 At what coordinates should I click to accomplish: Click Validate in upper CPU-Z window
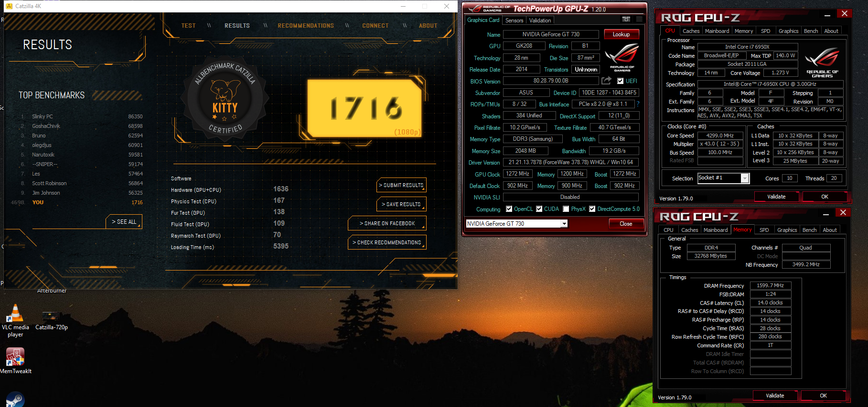coord(776,197)
